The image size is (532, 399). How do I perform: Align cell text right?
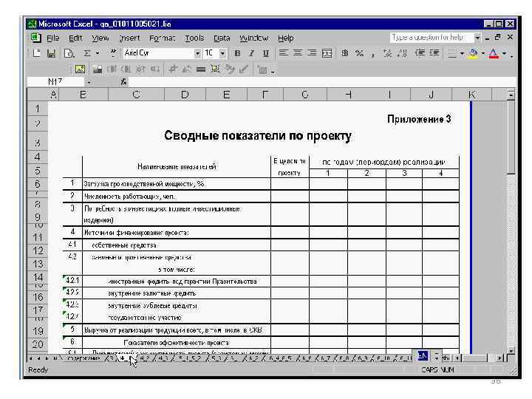pos(312,53)
